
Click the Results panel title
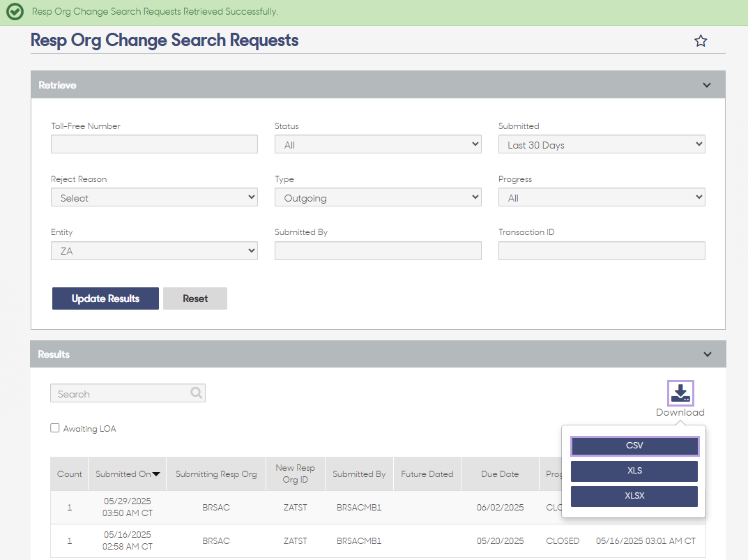click(54, 354)
